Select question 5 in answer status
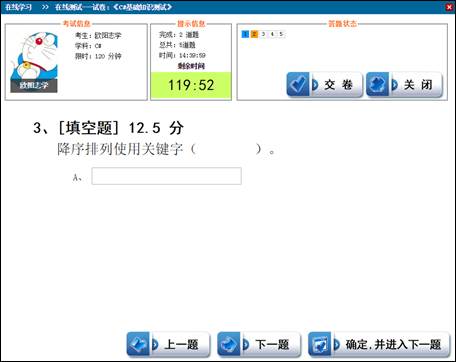The height and width of the screenshot is (362, 456). pyautogui.click(x=281, y=34)
